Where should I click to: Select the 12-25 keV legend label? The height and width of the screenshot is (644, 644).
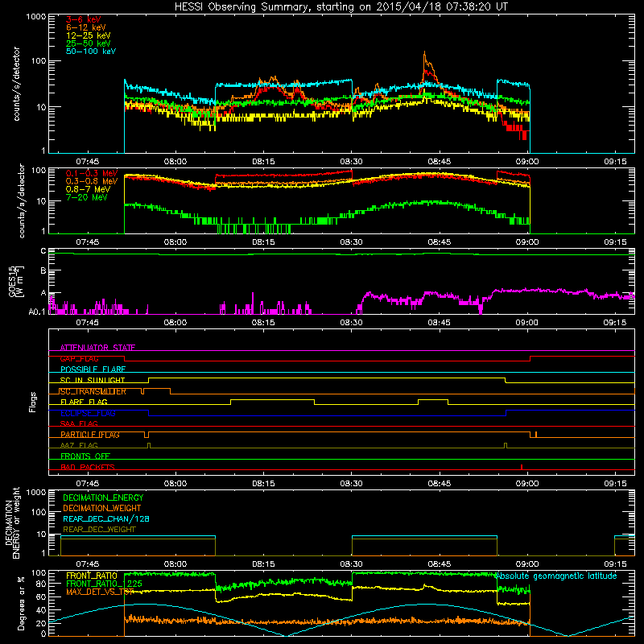point(89,35)
